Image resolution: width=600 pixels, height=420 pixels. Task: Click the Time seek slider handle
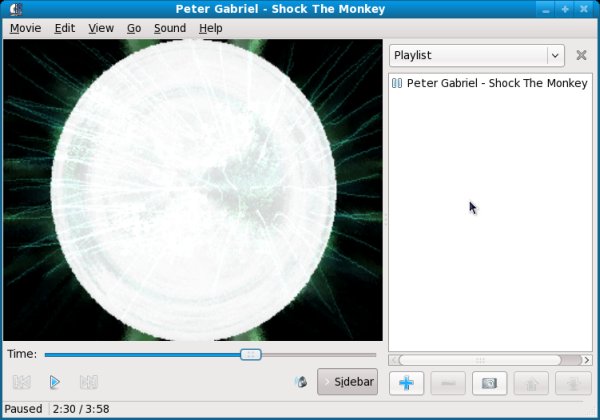point(251,355)
